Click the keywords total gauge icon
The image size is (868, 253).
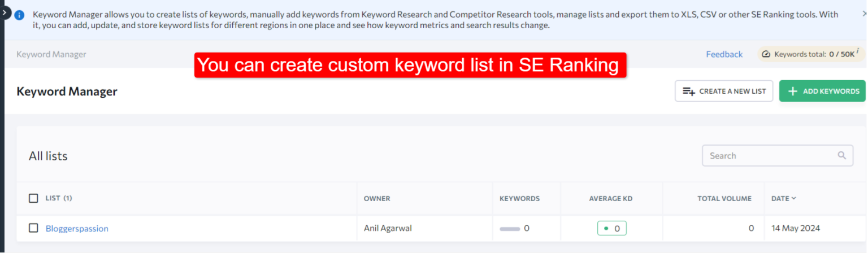pos(766,54)
